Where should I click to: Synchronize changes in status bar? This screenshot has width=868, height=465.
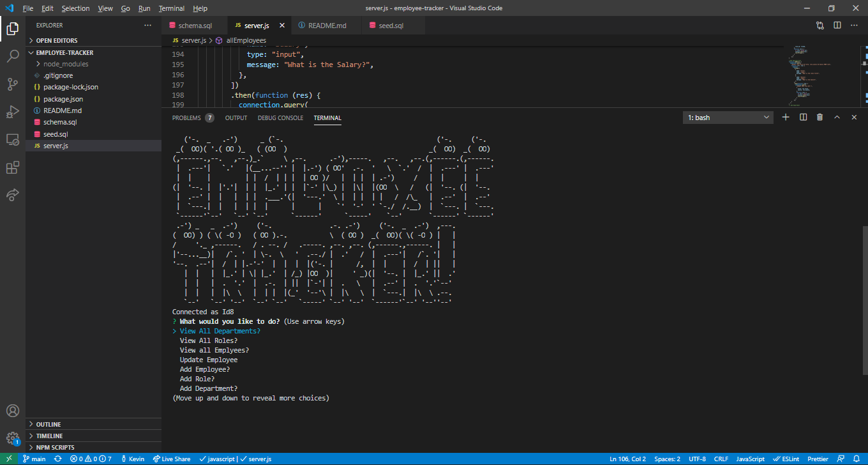(58, 459)
